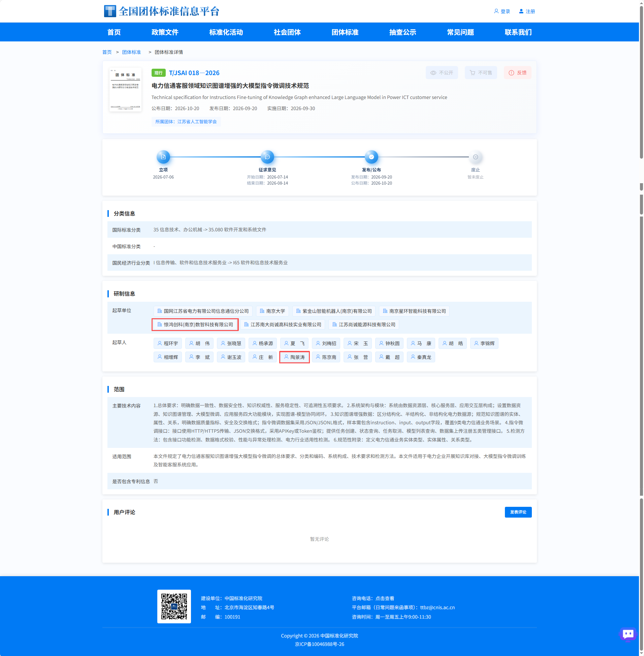Open the 联系我们 navigation item
The height and width of the screenshot is (656, 644).
tap(518, 32)
